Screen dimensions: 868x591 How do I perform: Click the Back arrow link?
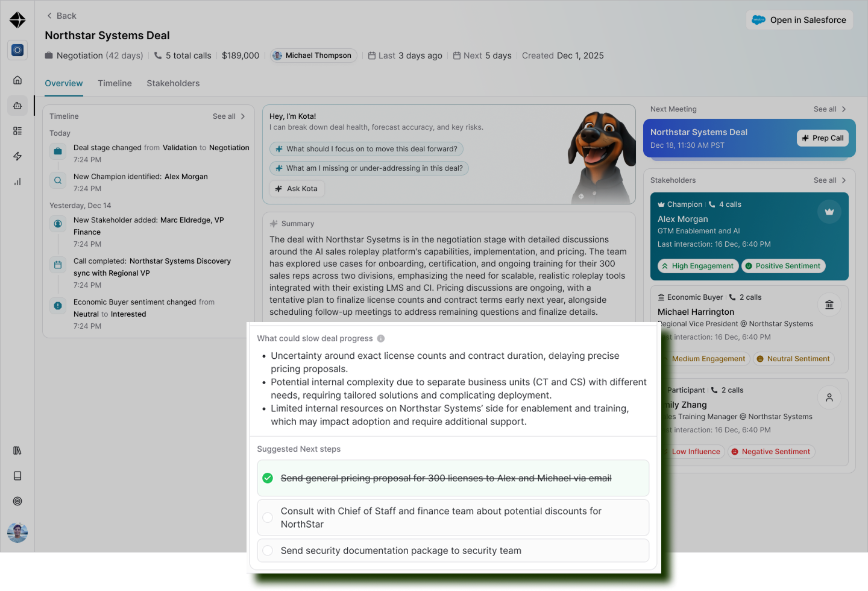[x=61, y=16]
